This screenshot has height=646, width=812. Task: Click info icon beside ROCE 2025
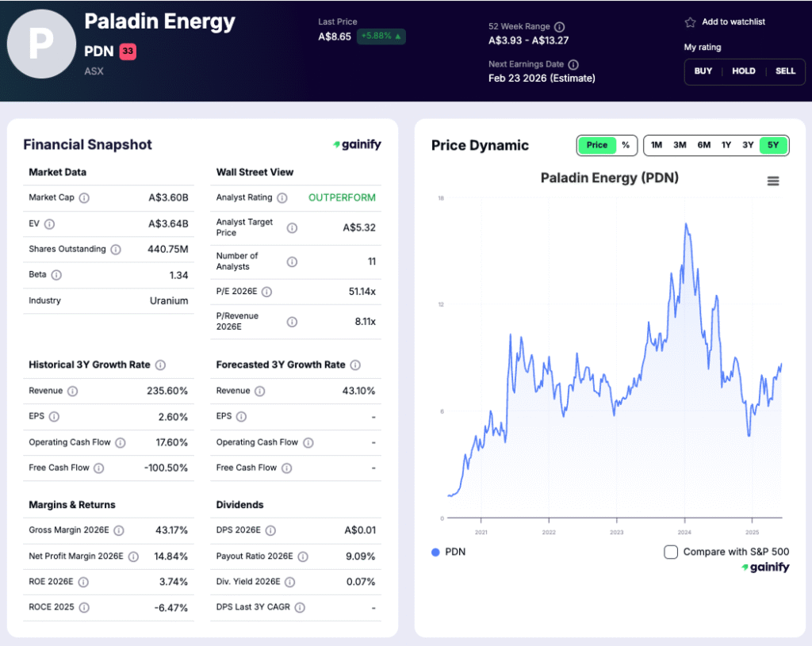pos(84,607)
